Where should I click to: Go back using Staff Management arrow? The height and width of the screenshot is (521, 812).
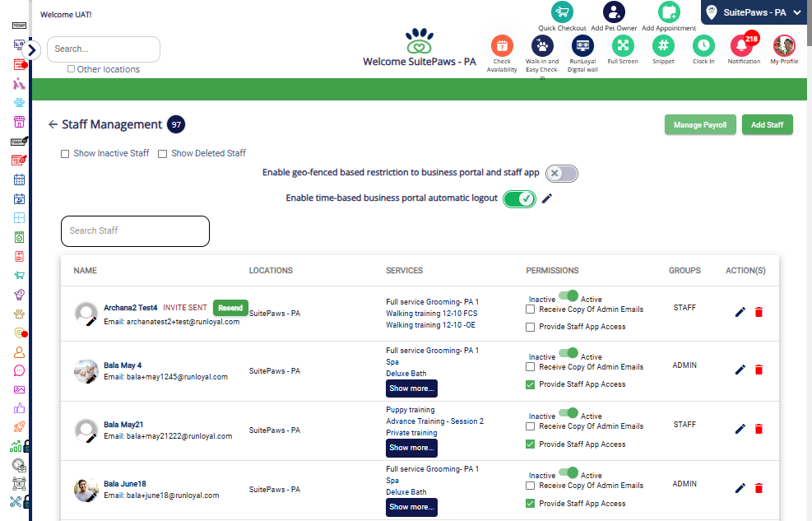click(x=53, y=124)
